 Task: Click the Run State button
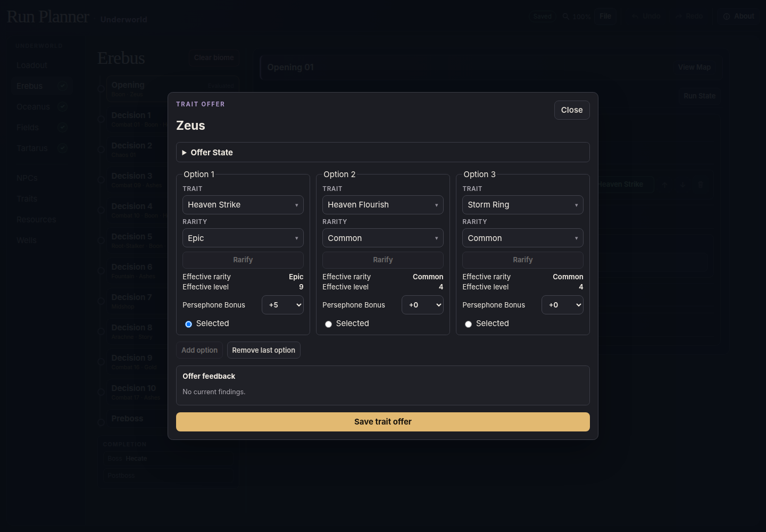click(700, 96)
